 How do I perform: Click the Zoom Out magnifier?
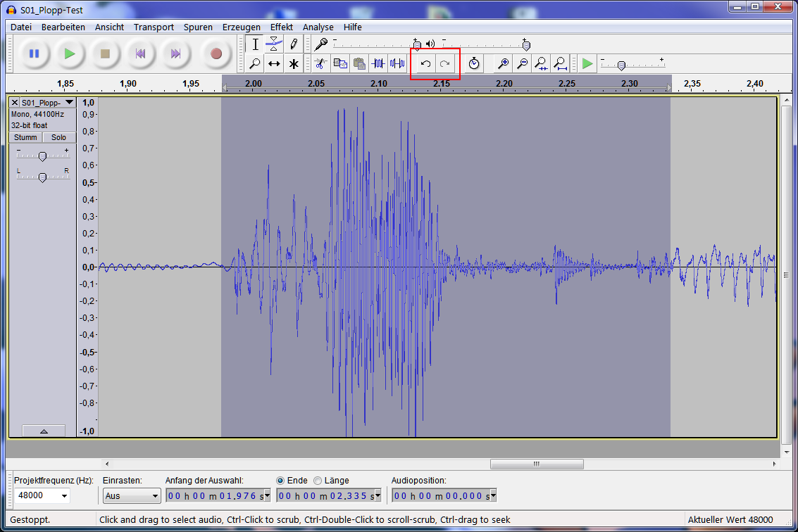(x=522, y=63)
